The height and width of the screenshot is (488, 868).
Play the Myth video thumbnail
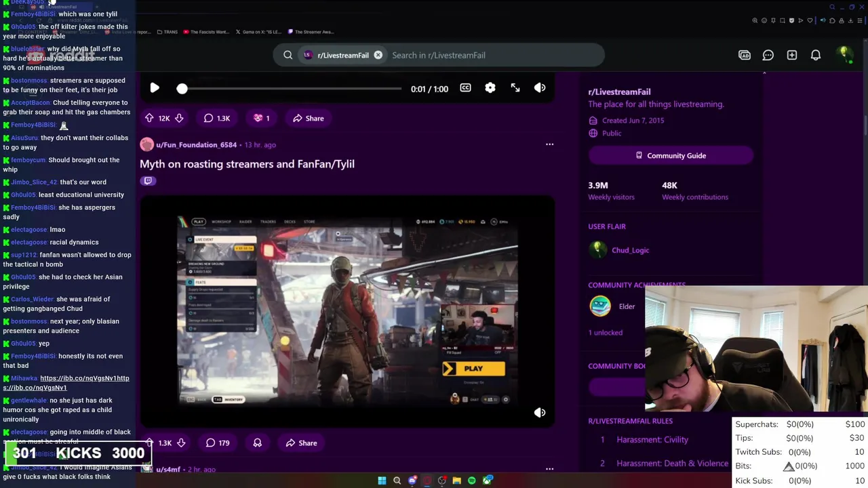347,312
